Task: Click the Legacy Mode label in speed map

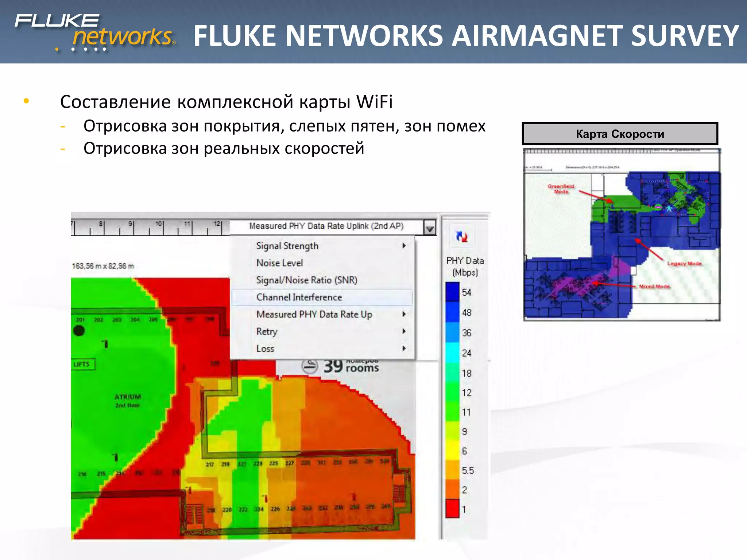Action: (x=684, y=264)
